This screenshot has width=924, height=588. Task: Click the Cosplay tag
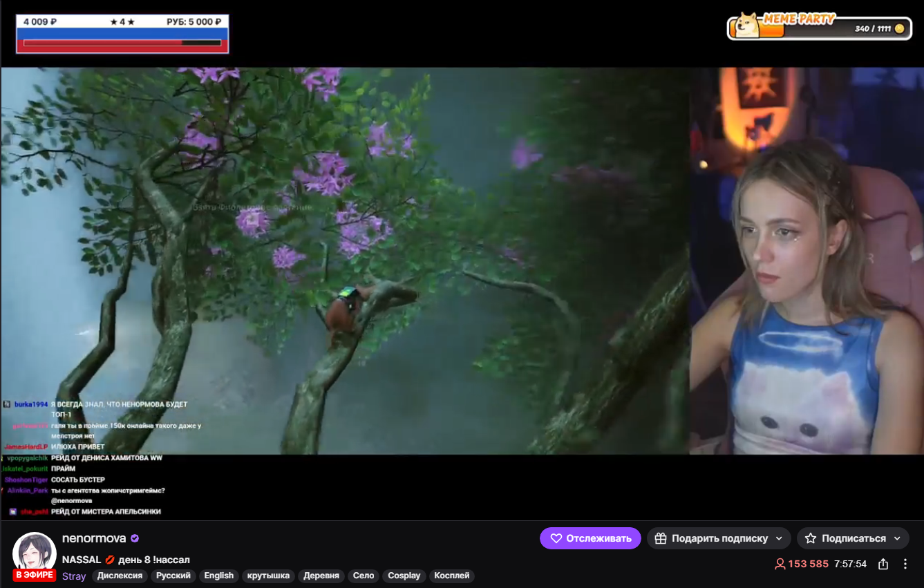coord(404,576)
